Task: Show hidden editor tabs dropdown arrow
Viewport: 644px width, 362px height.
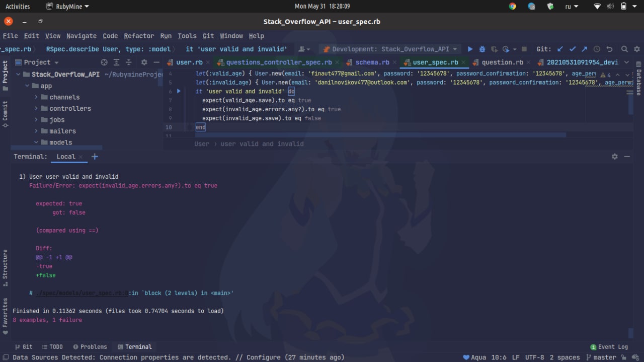Action: [626, 62]
